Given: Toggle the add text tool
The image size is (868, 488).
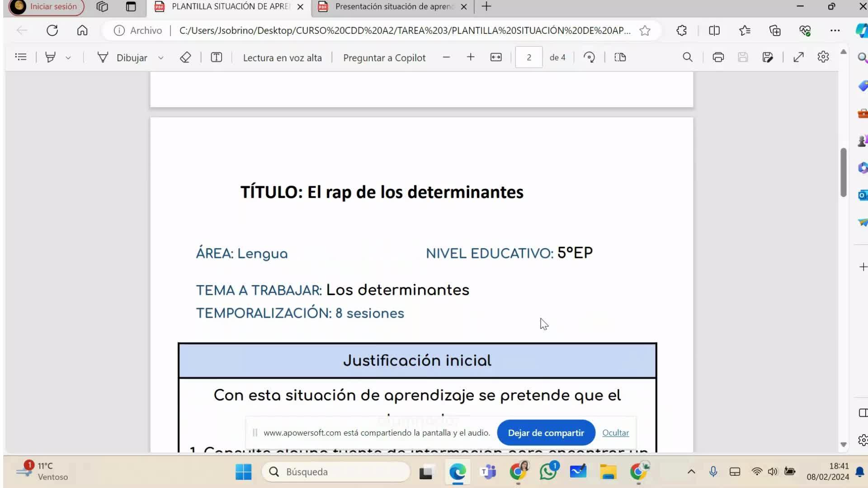Looking at the screenshot, I should [217, 57].
